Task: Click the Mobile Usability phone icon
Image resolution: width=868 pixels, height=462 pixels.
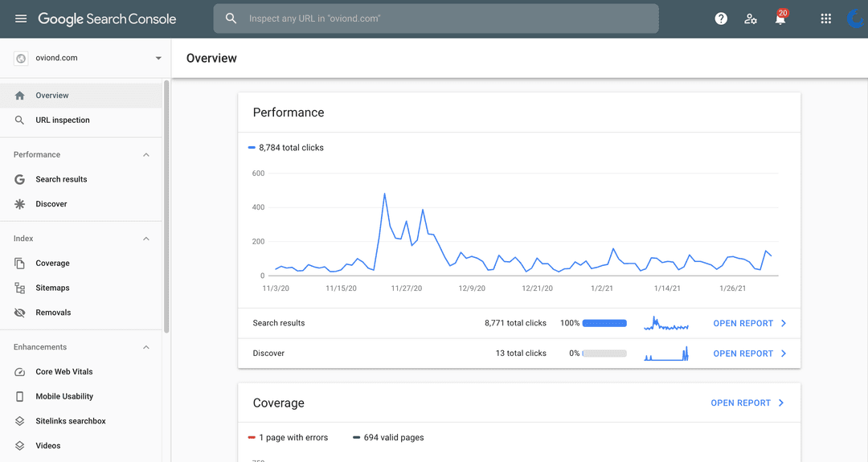Action: 19,397
